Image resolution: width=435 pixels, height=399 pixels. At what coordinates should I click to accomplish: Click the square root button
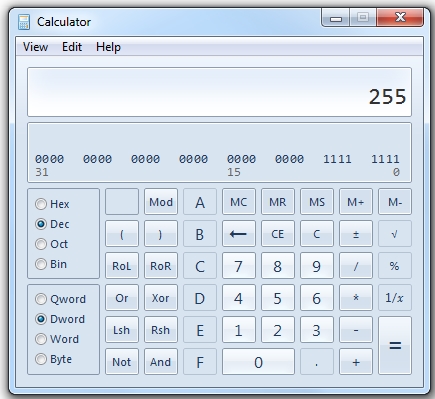(395, 234)
